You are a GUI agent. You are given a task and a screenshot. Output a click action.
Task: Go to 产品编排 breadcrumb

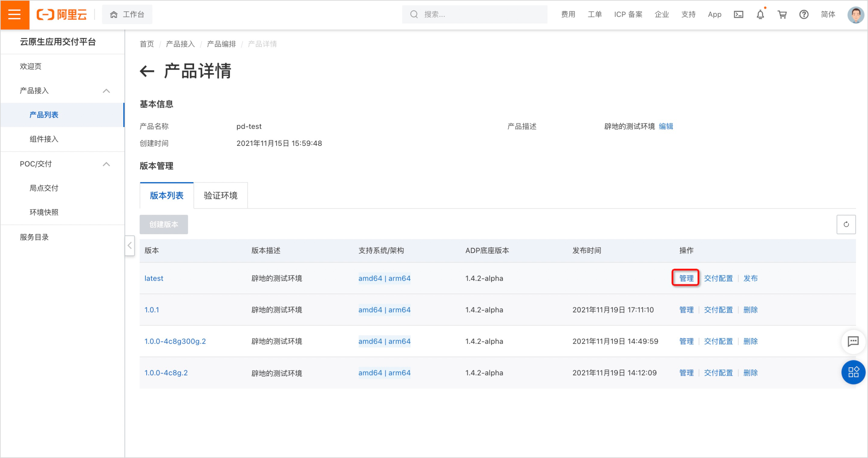point(221,44)
